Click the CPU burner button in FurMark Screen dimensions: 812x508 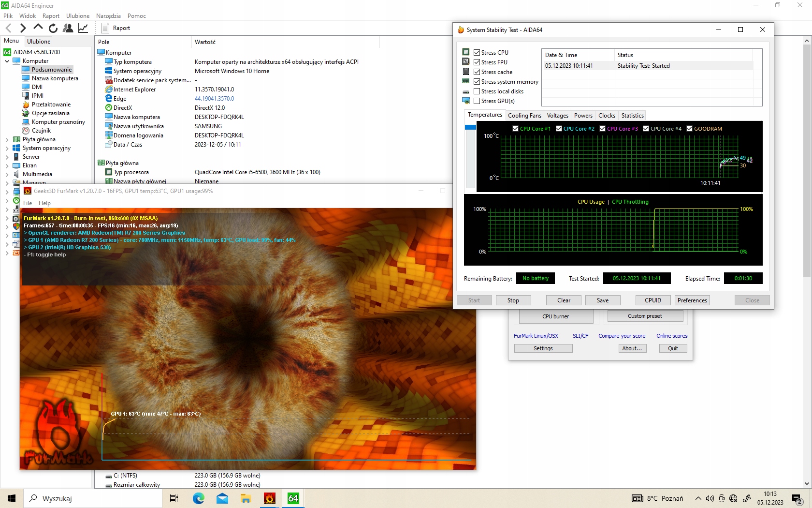(x=556, y=316)
